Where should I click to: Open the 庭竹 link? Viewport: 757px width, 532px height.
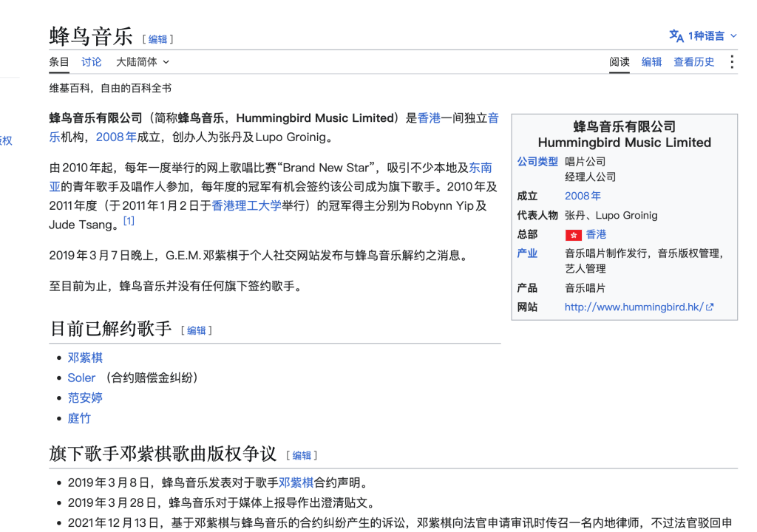79,418
